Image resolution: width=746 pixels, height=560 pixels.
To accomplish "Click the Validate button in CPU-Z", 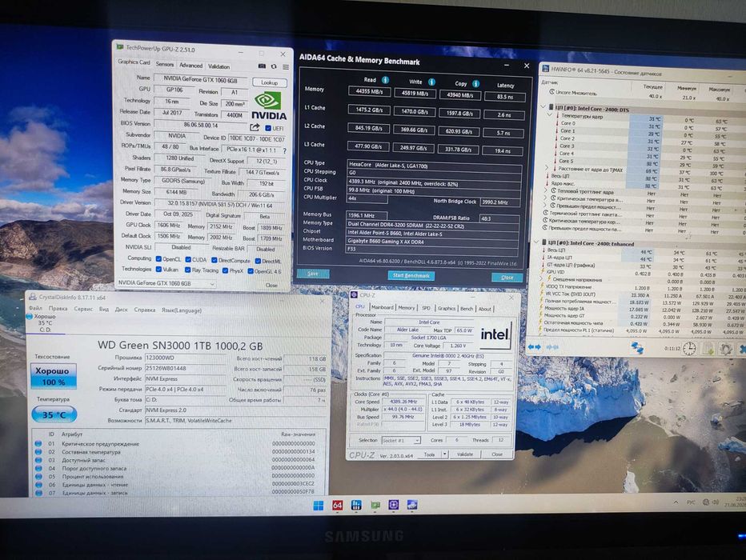I will 465,454.
